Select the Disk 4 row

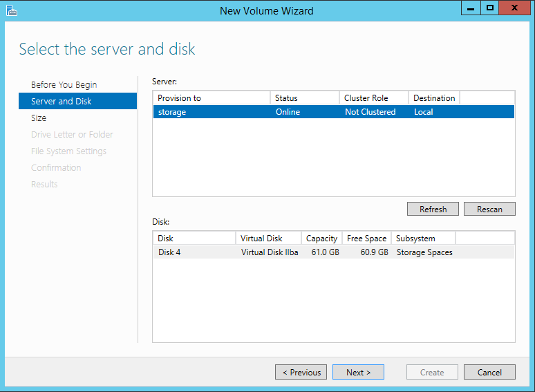(334, 252)
